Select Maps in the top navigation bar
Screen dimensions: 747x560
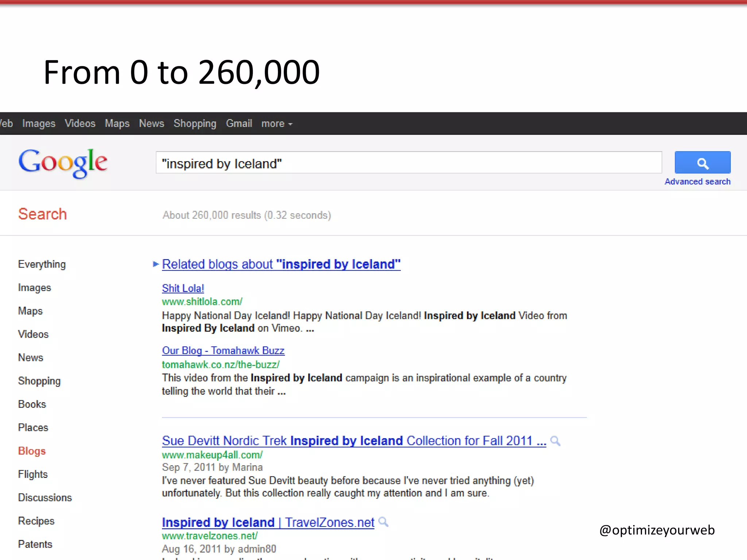coord(117,124)
